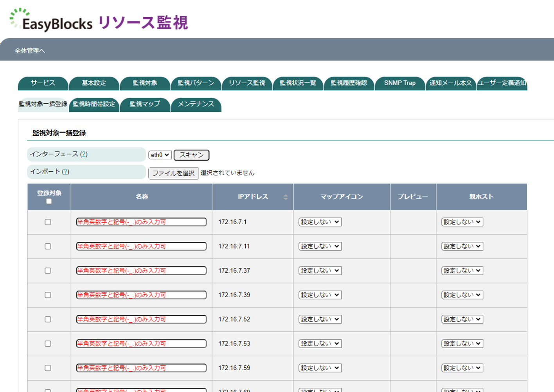Open the 基本設定 tab
This screenshot has width=554, height=392.
(x=94, y=83)
